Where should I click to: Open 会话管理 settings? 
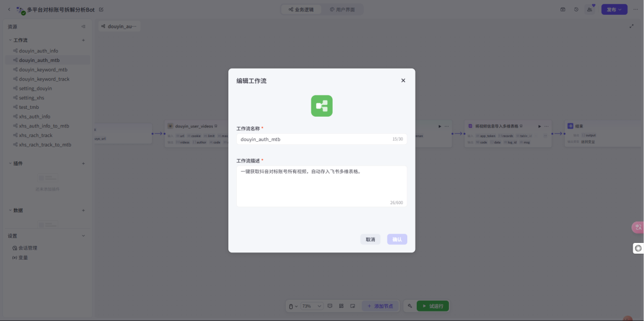click(x=24, y=248)
